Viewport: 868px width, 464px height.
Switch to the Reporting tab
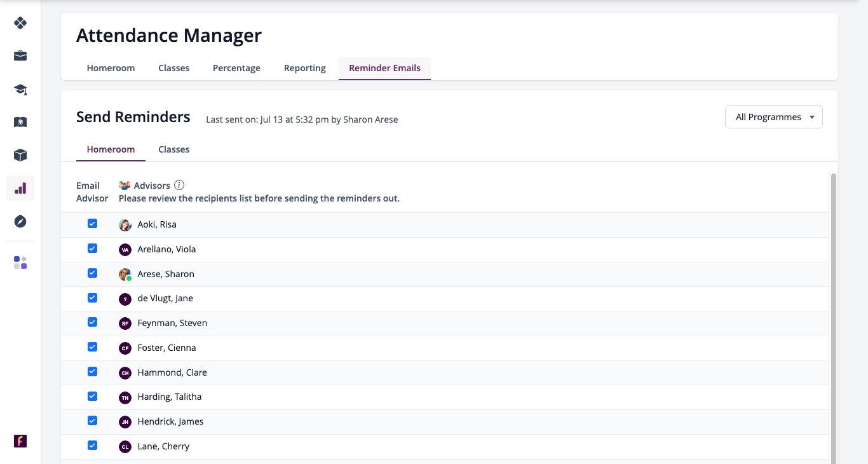[305, 68]
